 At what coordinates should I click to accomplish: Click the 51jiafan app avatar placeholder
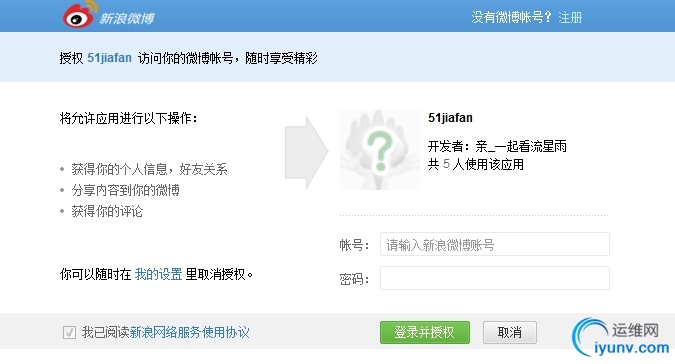(x=379, y=150)
